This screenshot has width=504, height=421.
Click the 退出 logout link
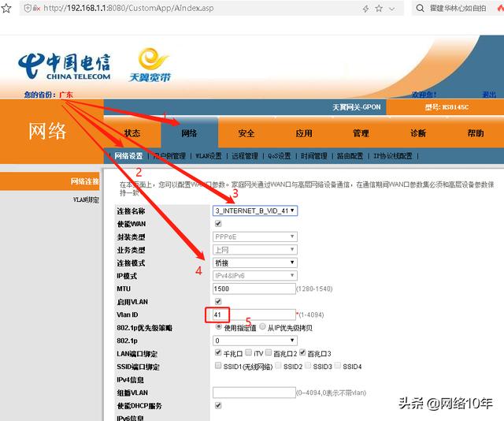point(489,95)
